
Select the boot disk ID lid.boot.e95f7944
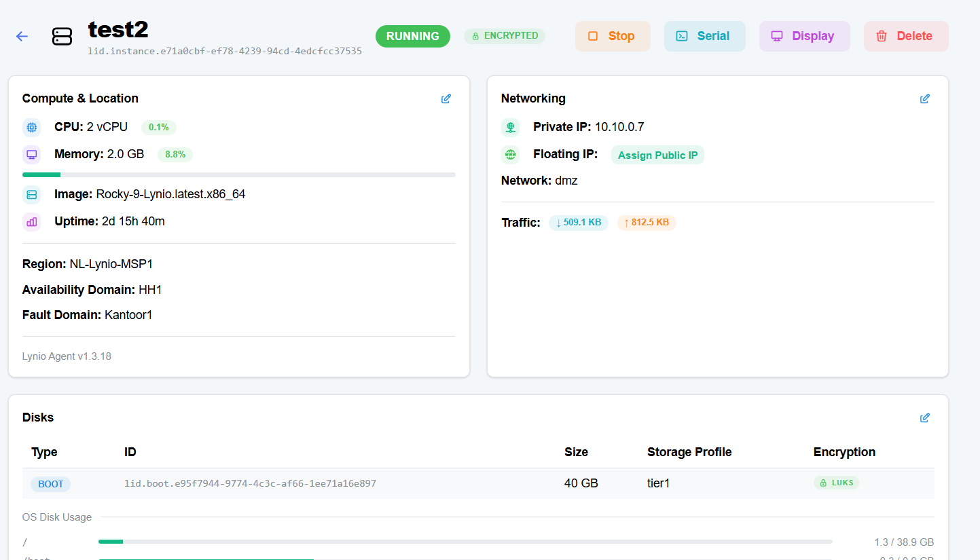click(x=250, y=484)
